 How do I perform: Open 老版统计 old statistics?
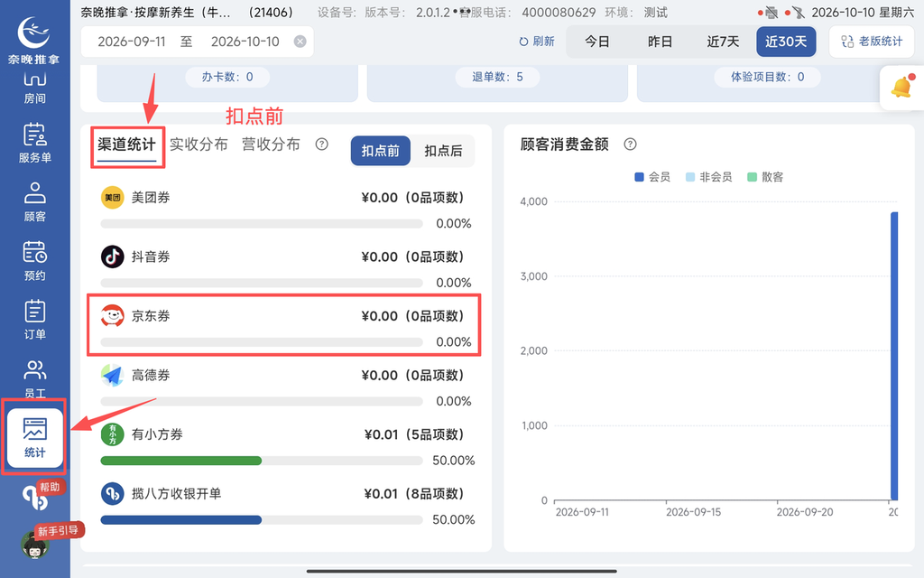[872, 42]
